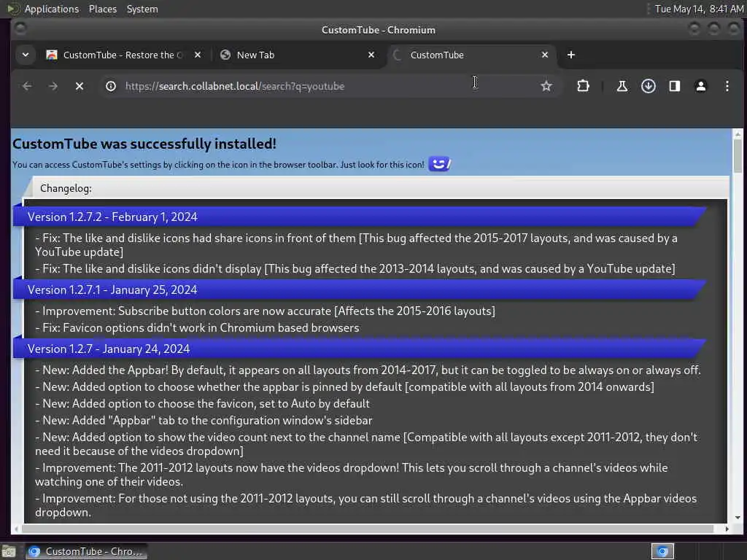Click the scroll down arrow
The height and width of the screenshot is (560, 747).
coord(738,518)
